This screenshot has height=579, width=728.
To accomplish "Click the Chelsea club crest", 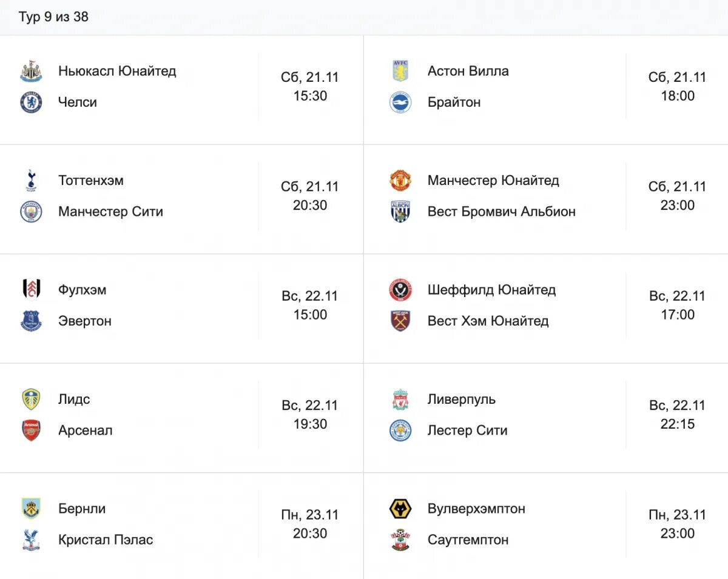I will tap(31, 102).
